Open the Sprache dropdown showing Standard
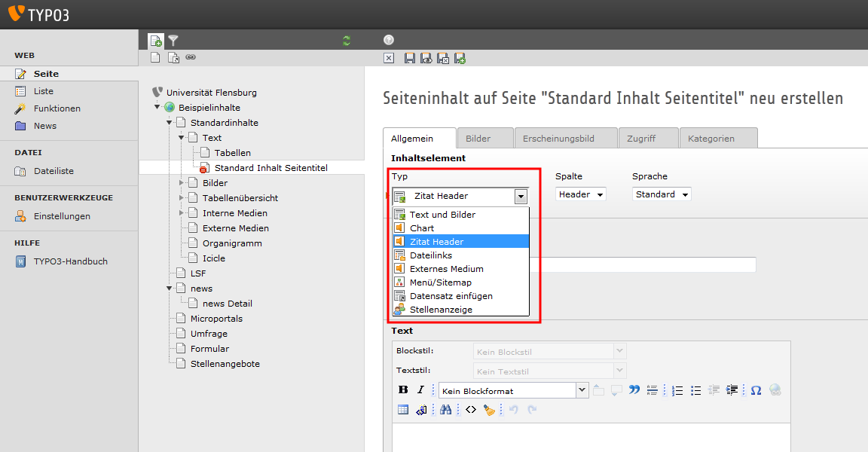The image size is (868, 452). point(661,194)
